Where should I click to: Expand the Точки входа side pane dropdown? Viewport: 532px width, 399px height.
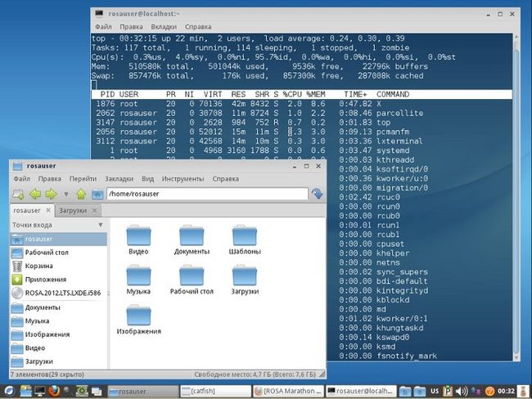(x=100, y=224)
